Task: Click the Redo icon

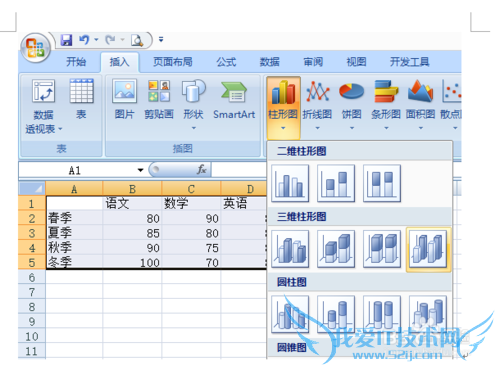Action: click(x=110, y=40)
